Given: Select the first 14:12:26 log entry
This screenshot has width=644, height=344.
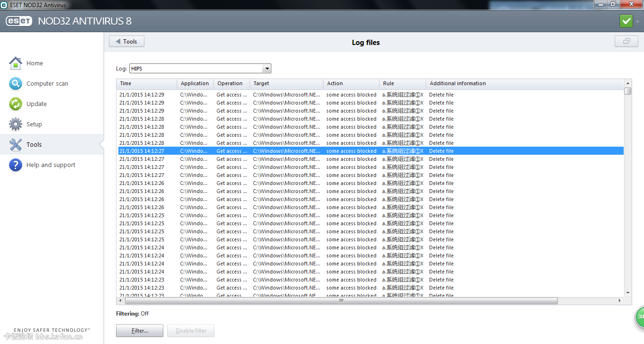Looking at the screenshot, I should tap(370, 183).
